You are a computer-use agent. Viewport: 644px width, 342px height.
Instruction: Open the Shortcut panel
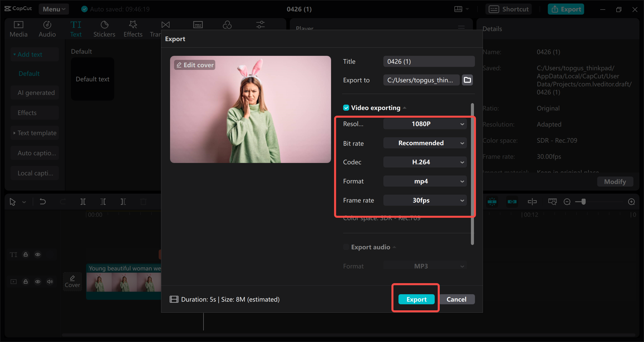509,9
